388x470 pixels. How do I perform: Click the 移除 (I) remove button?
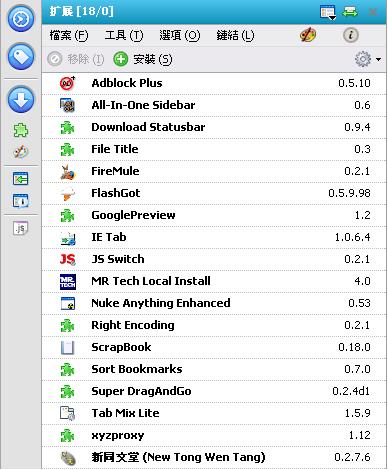(76, 59)
